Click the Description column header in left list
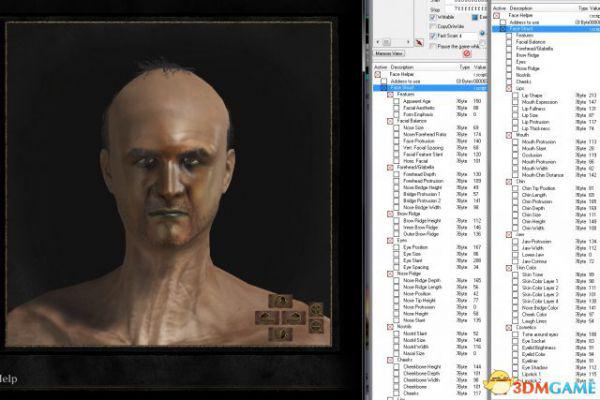Viewport: 600px width, 400px height. [402, 67]
